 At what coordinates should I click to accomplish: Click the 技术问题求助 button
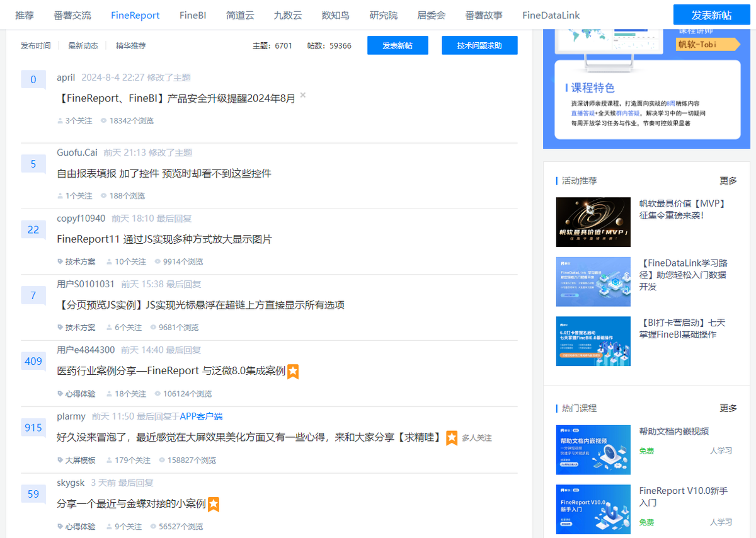click(x=479, y=45)
